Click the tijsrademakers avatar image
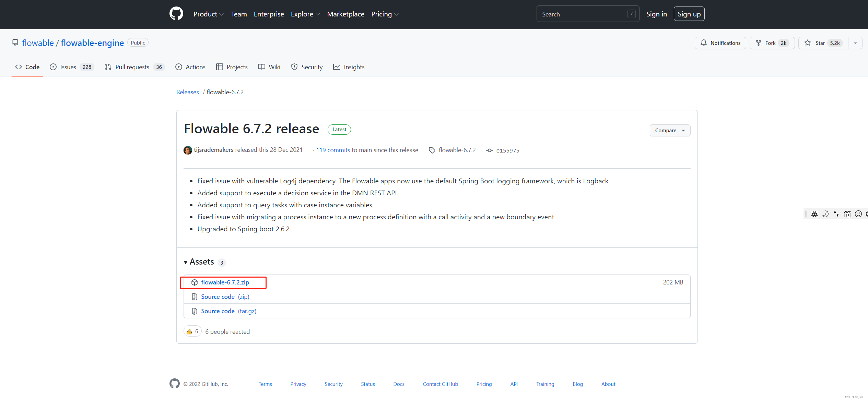The height and width of the screenshot is (402, 868). click(x=188, y=150)
